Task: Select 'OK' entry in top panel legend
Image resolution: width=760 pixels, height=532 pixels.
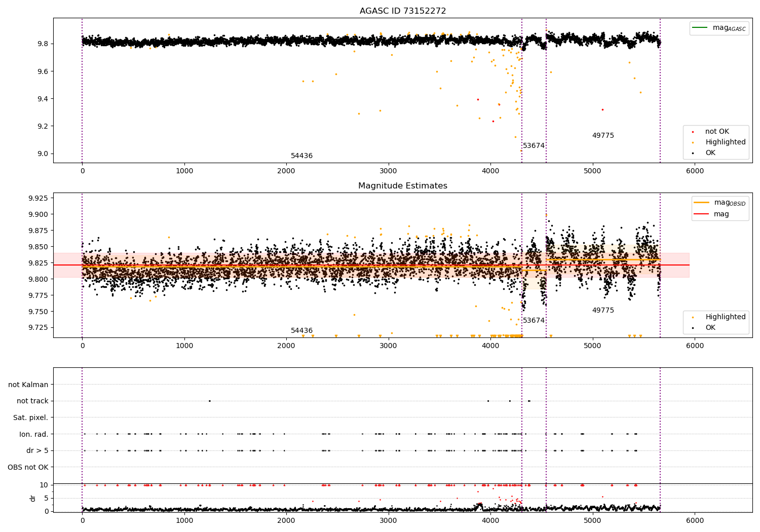Action: click(710, 153)
